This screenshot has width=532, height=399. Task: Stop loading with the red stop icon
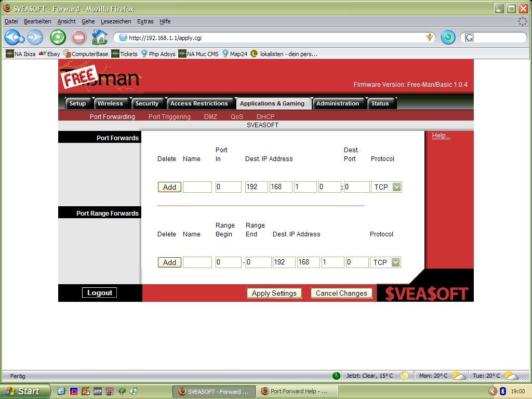click(79, 37)
